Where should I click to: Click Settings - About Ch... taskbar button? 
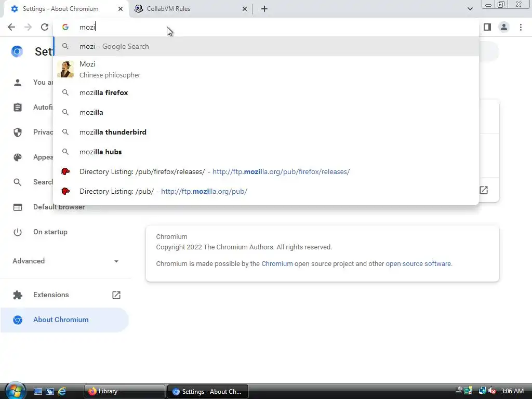click(x=208, y=391)
